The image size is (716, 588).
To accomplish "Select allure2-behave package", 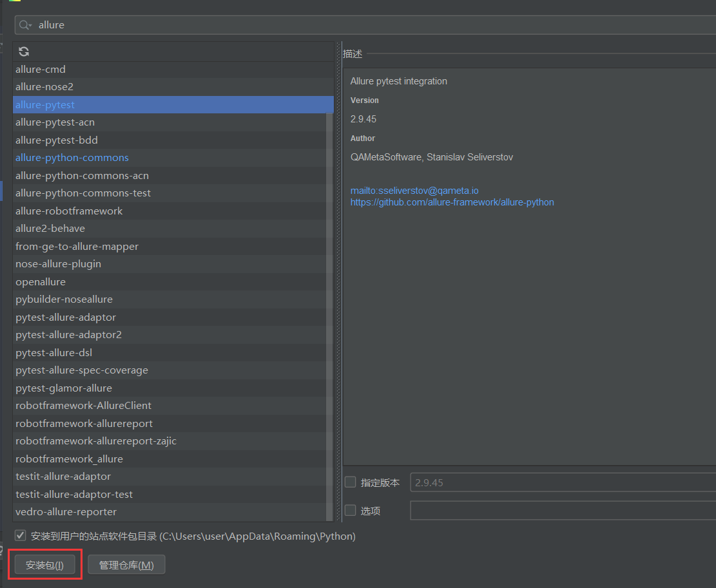I will (170, 229).
